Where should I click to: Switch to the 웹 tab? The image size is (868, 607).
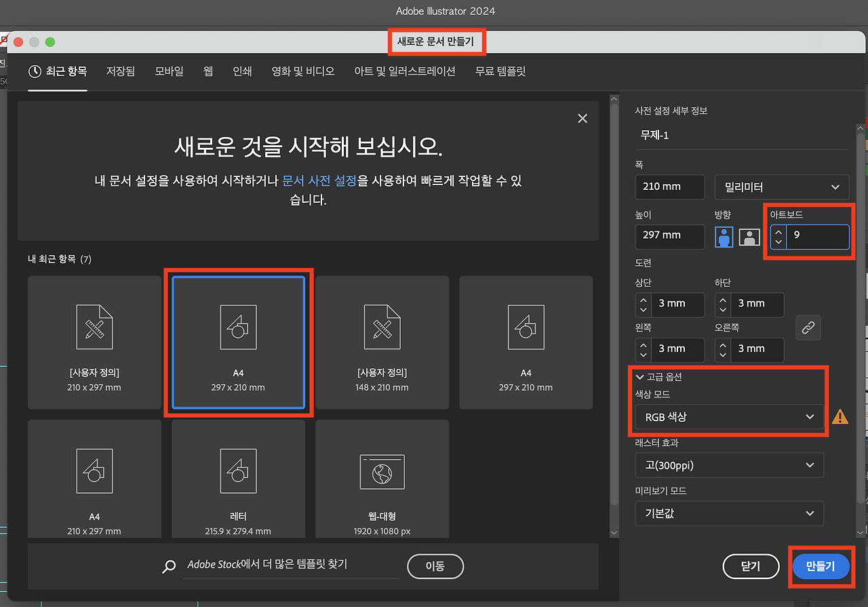point(208,71)
